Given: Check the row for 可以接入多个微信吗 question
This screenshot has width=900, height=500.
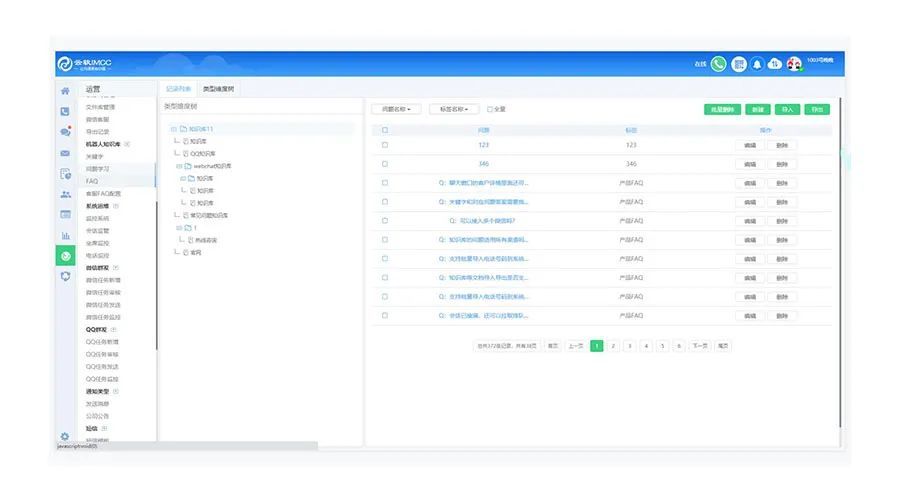Looking at the screenshot, I should tap(385, 221).
